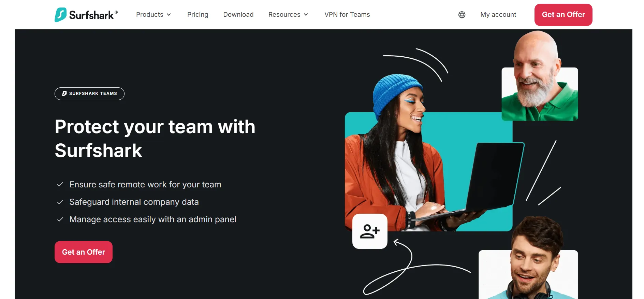Click the SURFSHARK TEAMS badge
The image size is (644, 299).
coord(89,94)
